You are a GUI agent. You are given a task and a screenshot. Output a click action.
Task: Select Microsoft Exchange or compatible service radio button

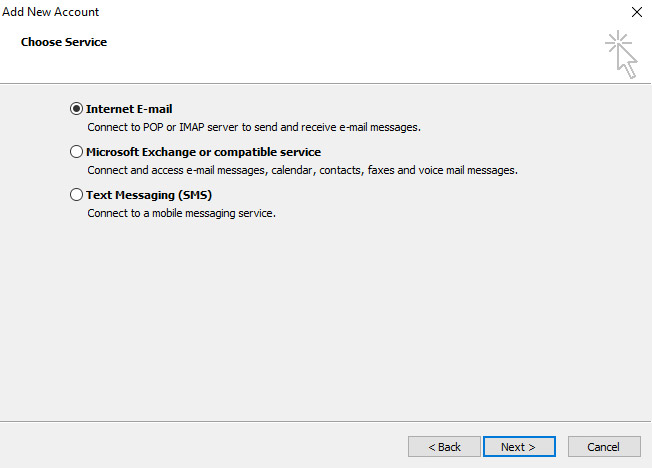point(76,152)
